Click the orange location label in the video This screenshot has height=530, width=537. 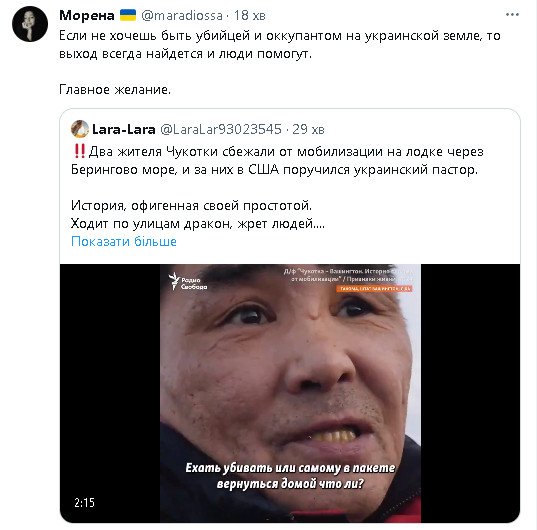coord(374,289)
